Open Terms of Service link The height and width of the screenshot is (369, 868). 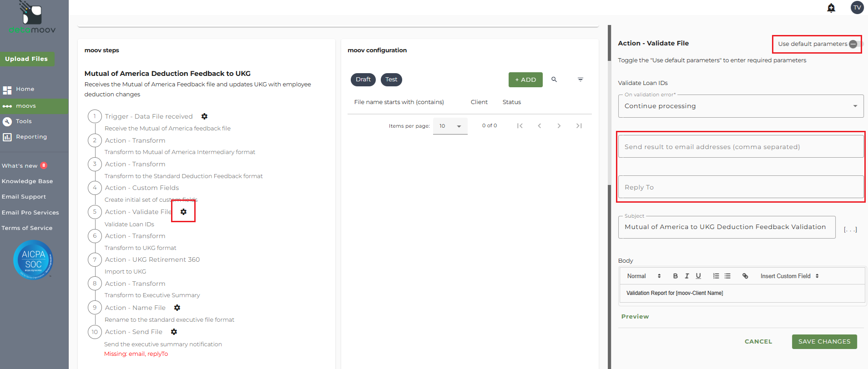[x=27, y=228]
